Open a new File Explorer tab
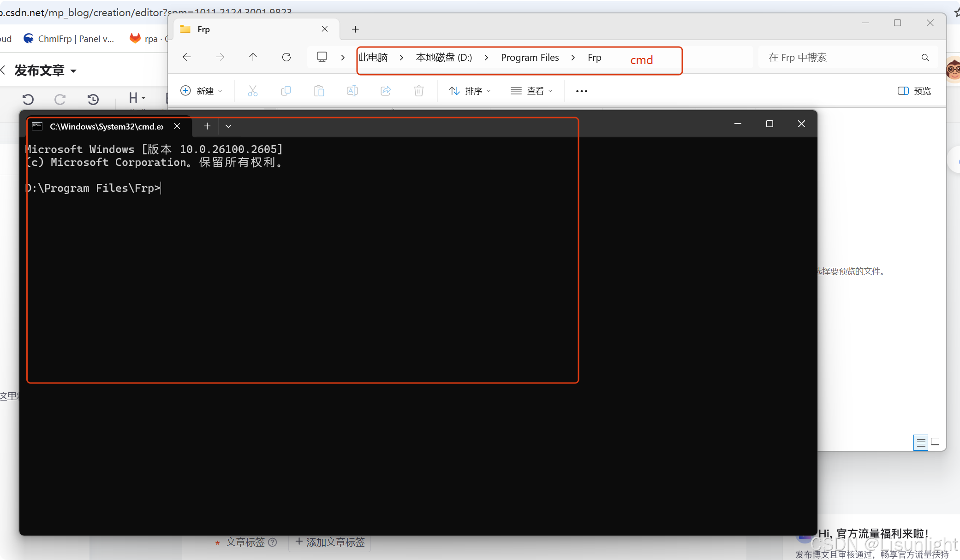Viewport: 960px width, 560px height. (x=355, y=29)
